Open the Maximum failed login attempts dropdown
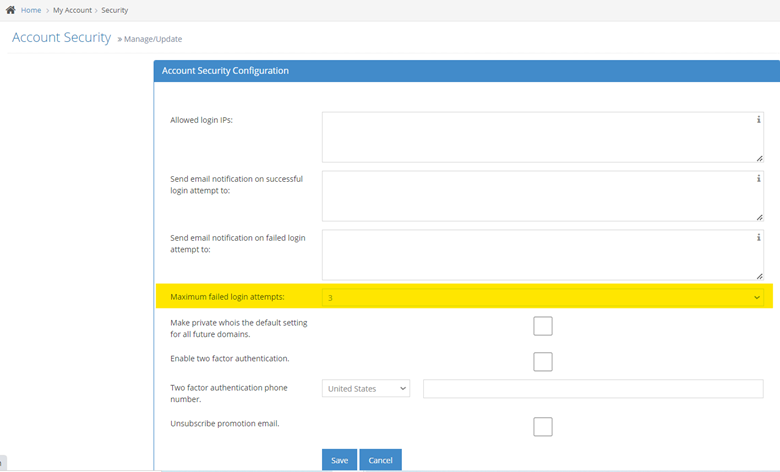The height and width of the screenshot is (472, 780). (542, 297)
